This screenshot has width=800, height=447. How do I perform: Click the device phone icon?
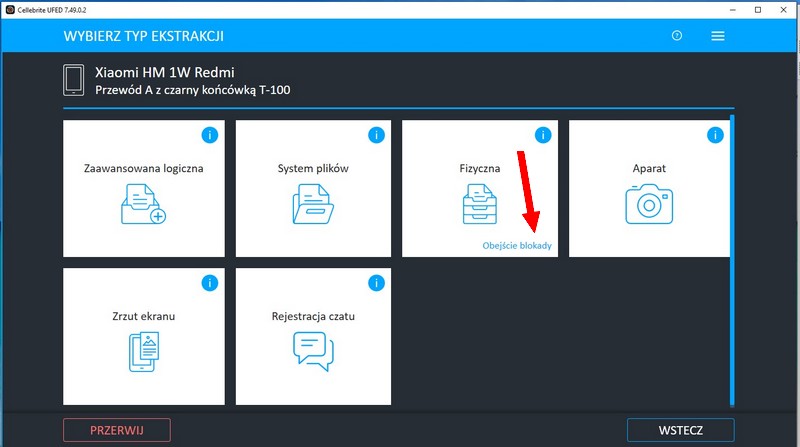[73, 80]
